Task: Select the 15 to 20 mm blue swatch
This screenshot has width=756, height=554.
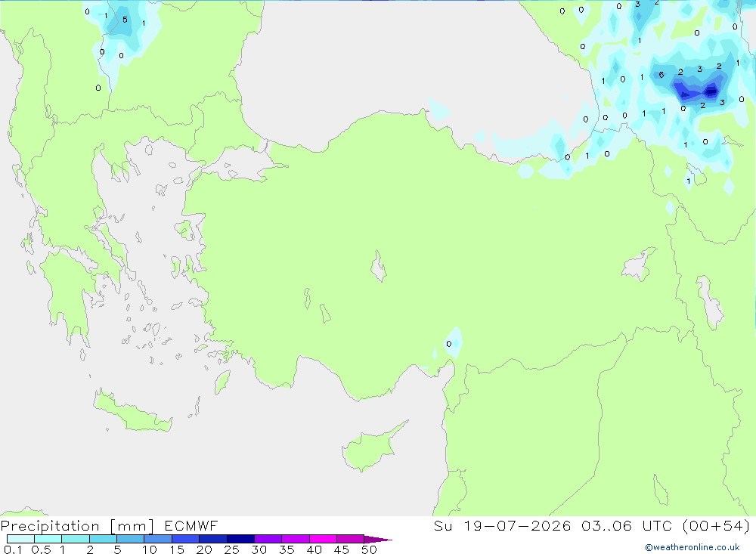Action: tap(186, 539)
